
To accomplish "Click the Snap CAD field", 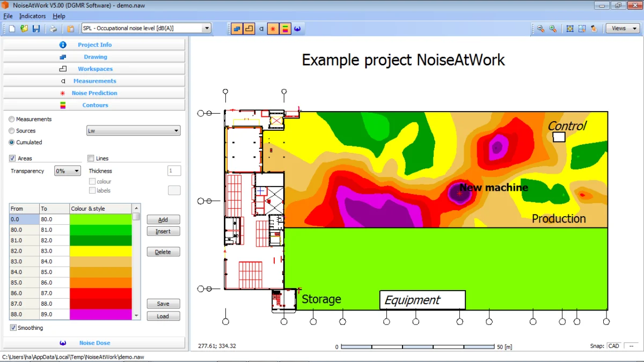I will 614,346.
